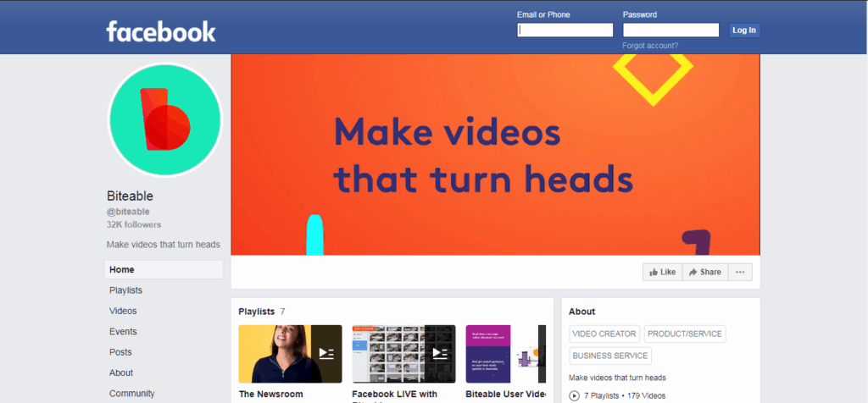Click the Log In button
This screenshot has height=403, width=868.
(x=744, y=30)
